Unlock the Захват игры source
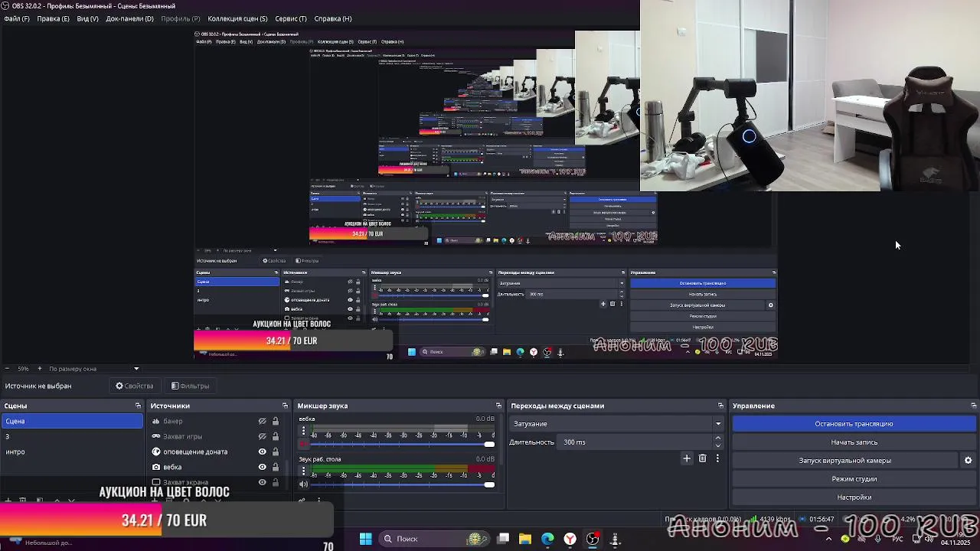 tap(276, 436)
